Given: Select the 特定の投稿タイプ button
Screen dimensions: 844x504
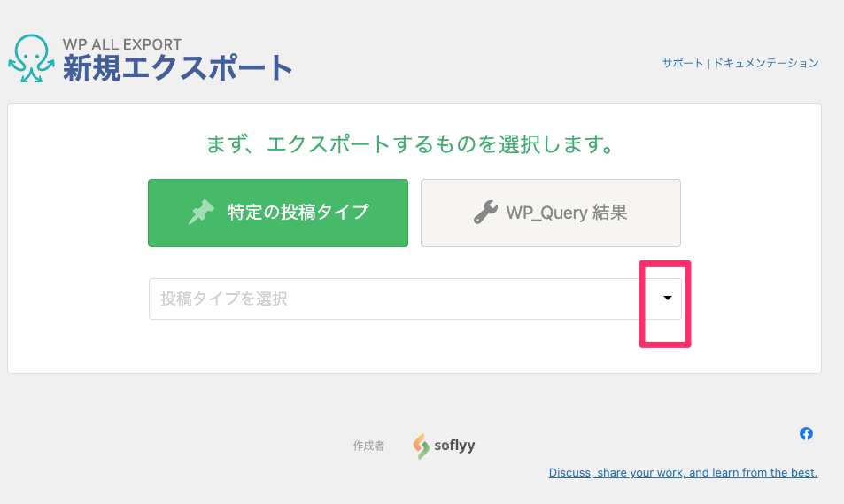Looking at the screenshot, I should [x=278, y=213].
